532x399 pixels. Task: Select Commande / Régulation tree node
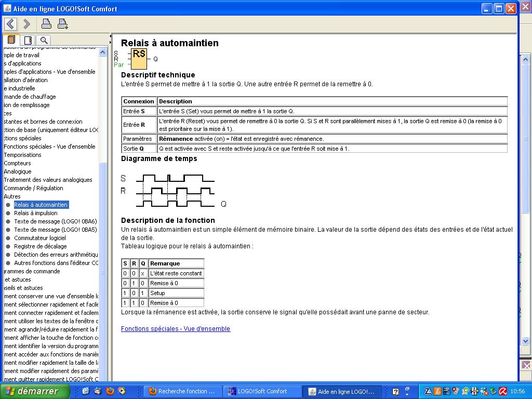(34, 188)
